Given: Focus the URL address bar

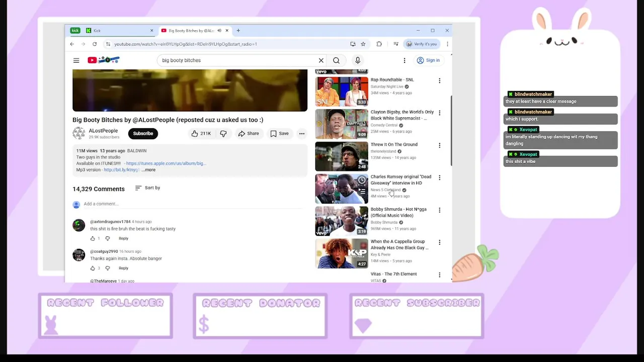Looking at the screenshot, I should click(229, 44).
